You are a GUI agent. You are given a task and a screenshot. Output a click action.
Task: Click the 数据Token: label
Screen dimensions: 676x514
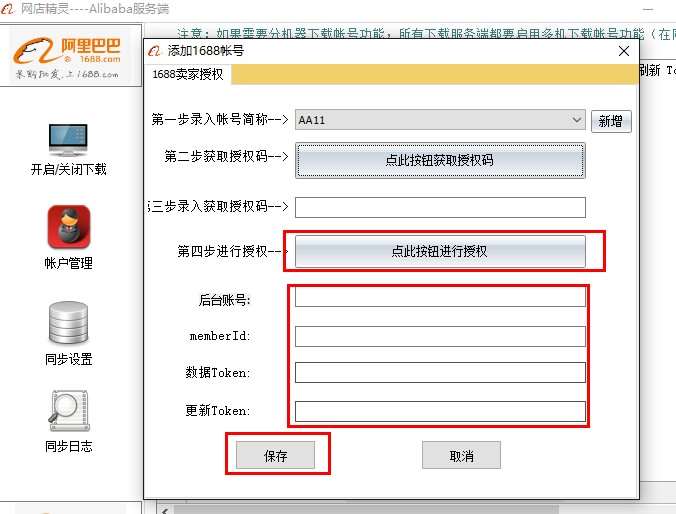pos(218,372)
